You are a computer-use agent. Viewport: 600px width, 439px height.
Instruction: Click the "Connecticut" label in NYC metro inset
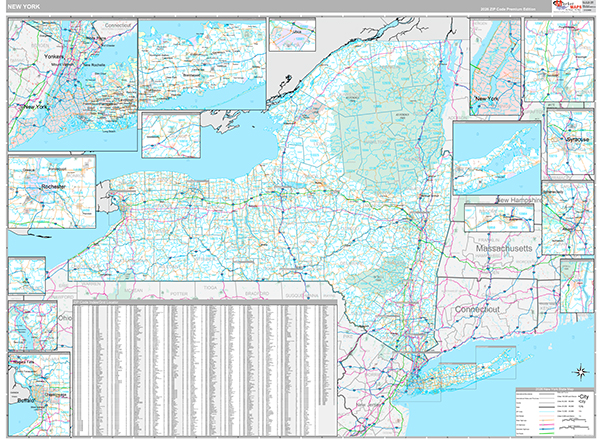pyautogui.click(x=118, y=25)
